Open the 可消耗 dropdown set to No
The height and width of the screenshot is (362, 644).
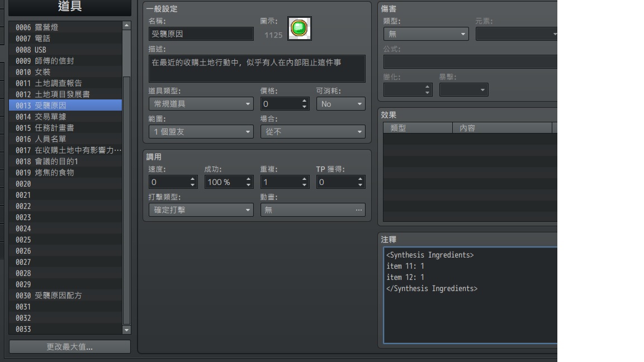point(340,104)
